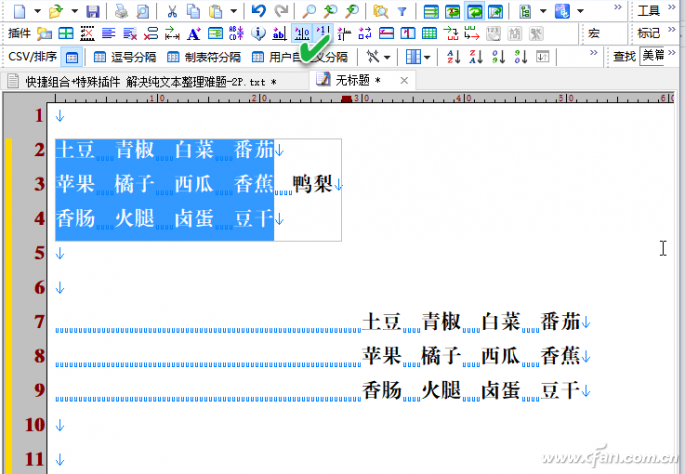Toggle Wrap by Characters icon
This screenshot has height=474, width=685.
tap(453, 11)
